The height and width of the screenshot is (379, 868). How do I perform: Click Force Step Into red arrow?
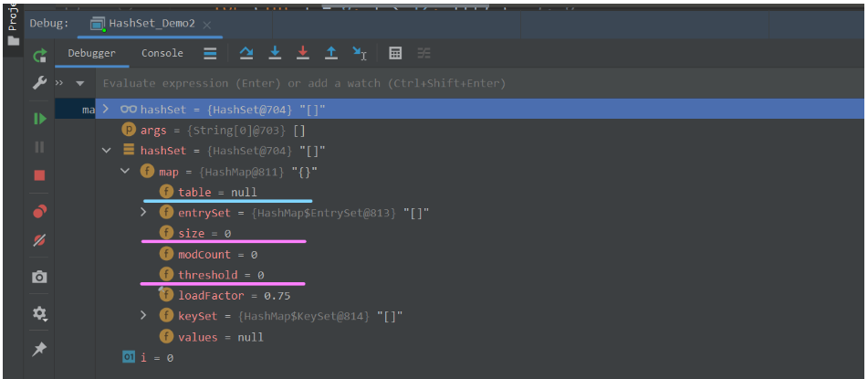point(303,53)
